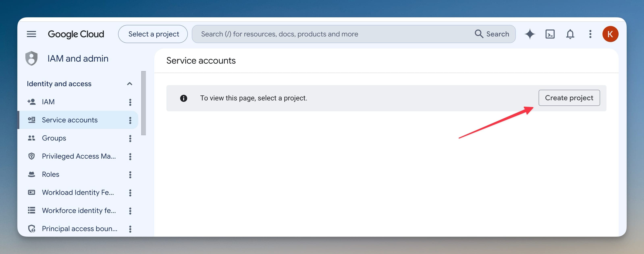Screen dimensions: 644x254
Task: Open Privileged Access Manager
Action: pos(79,156)
